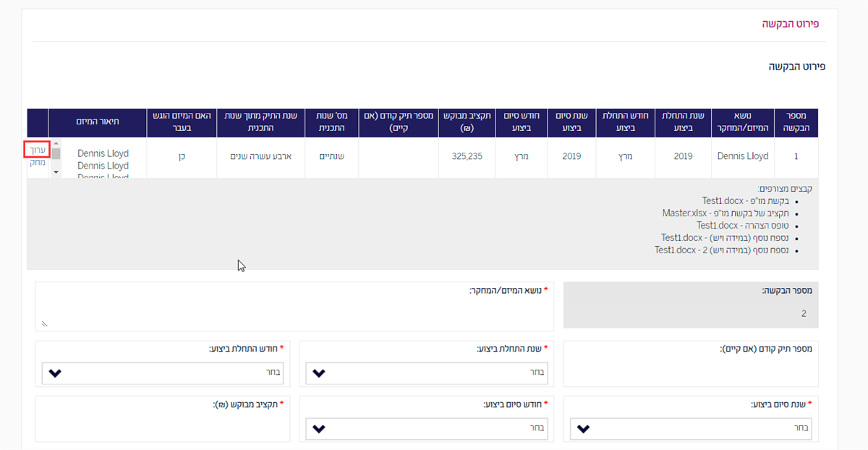The height and width of the screenshot is (450, 868).
Task: Expand the חודש סיום ביצוע dropdown
Action: [x=427, y=428]
